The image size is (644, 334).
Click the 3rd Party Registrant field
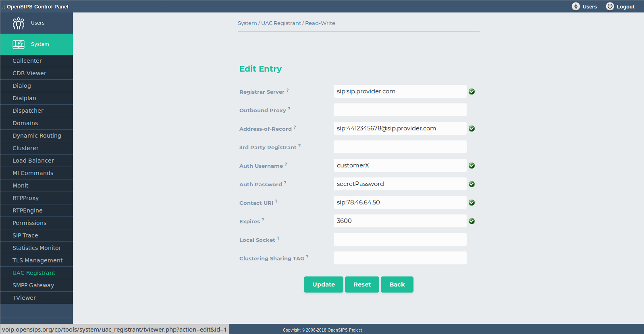(400, 147)
